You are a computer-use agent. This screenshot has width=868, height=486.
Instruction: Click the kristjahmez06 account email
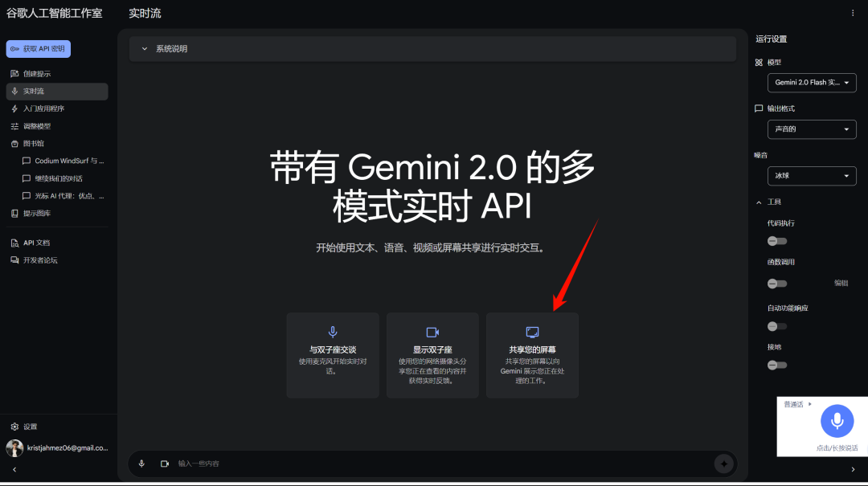pos(68,447)
